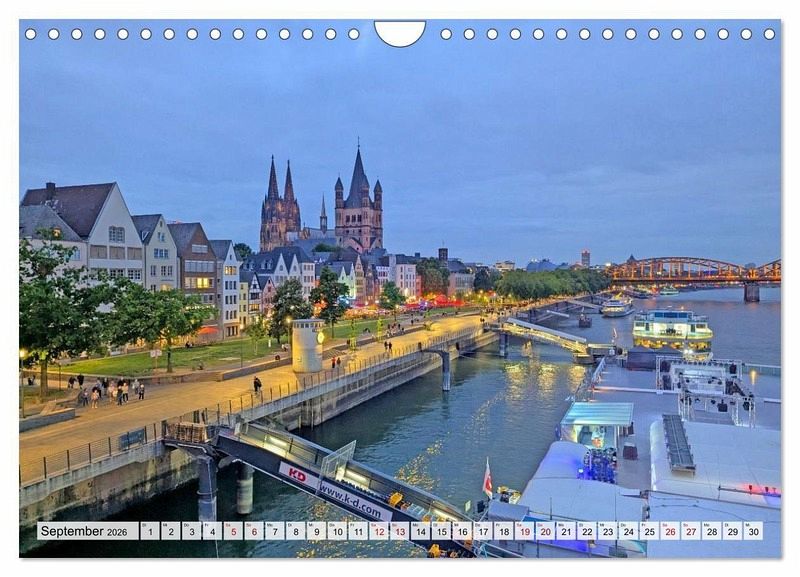Select red day 12 in the calendar strip

(x=379, y=531)
